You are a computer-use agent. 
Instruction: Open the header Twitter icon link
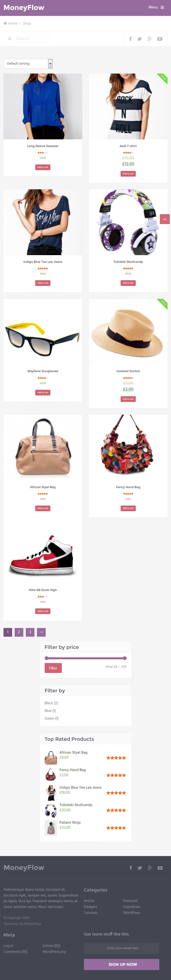[139, 39]
